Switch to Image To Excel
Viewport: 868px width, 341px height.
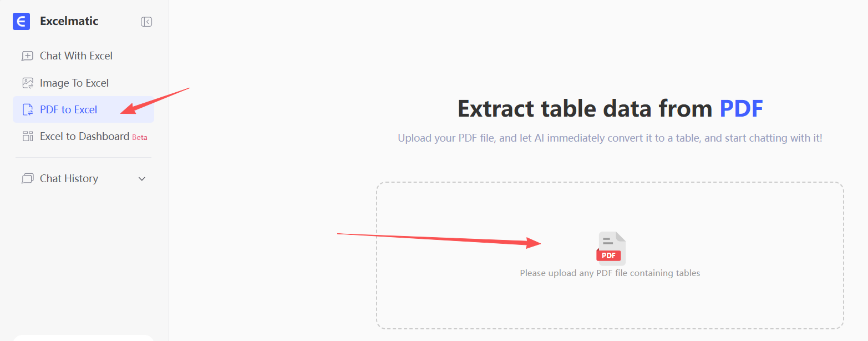click(74, 83)
